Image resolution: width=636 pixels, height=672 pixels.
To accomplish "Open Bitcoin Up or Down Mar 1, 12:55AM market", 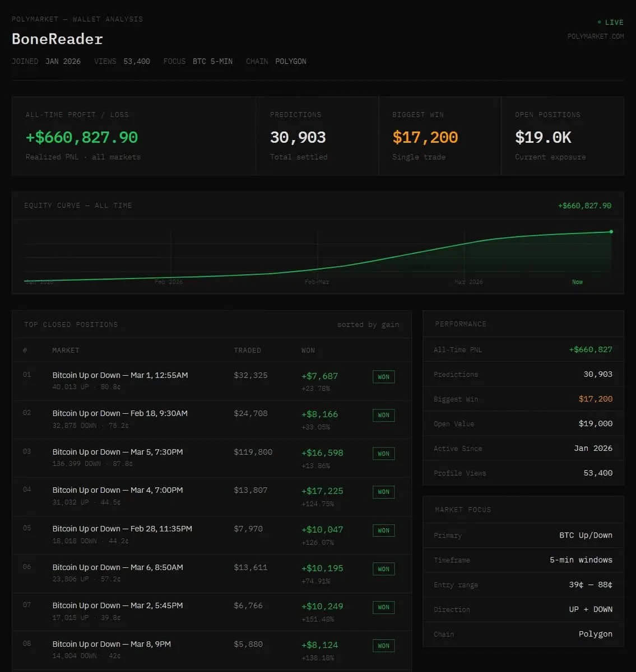I will [x=120, y=375].
